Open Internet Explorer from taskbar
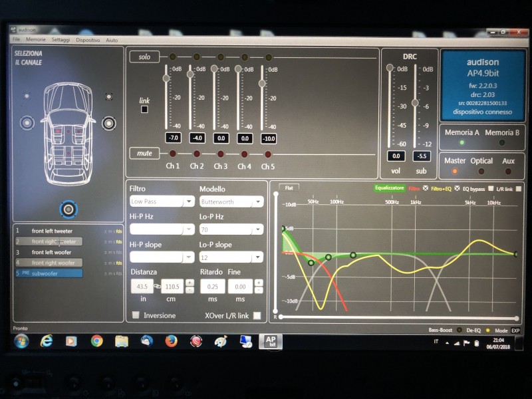This screenshot has width=532, height=399. (47, 340)
